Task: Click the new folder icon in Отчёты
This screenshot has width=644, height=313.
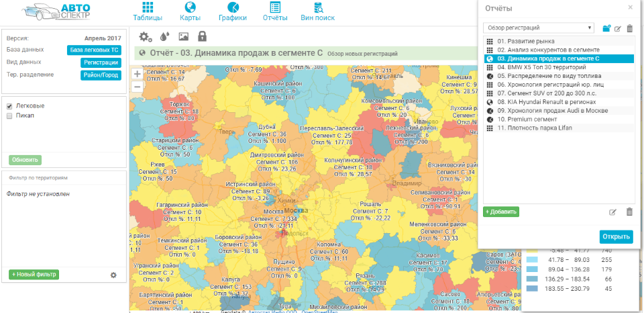Action: click(606, 28)
